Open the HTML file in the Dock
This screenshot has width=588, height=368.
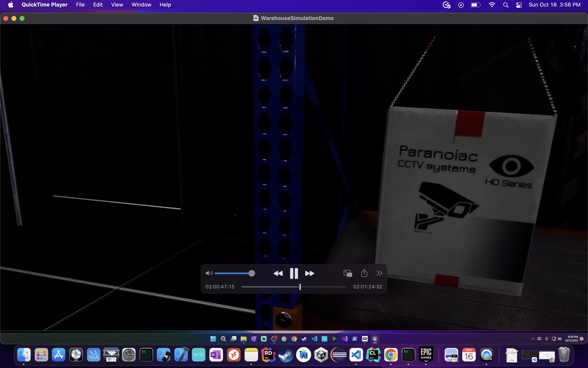point(511,355)
